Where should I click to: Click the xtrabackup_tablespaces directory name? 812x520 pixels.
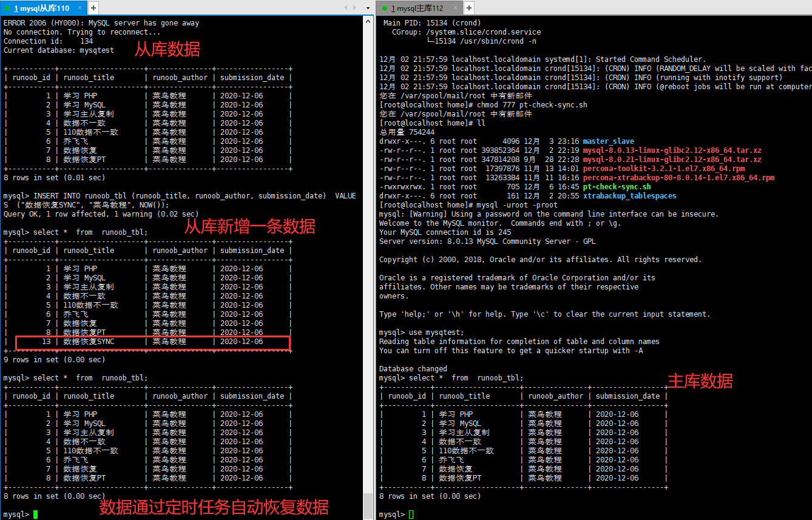(x=629, y=196)
